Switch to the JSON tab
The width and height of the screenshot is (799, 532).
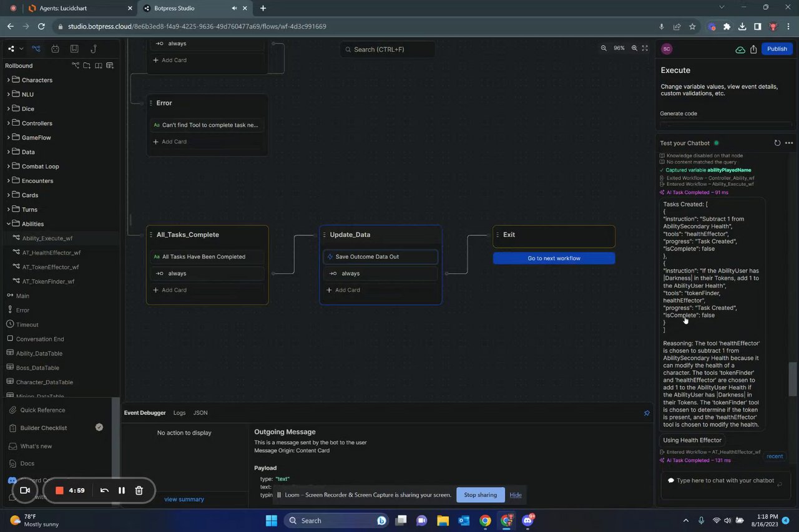tap(200, 413)
